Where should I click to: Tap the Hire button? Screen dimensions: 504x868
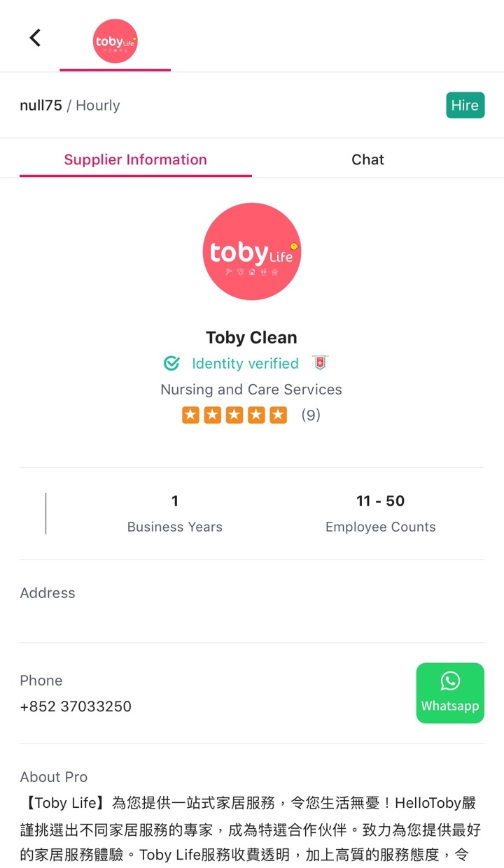(x=465, y=105)
